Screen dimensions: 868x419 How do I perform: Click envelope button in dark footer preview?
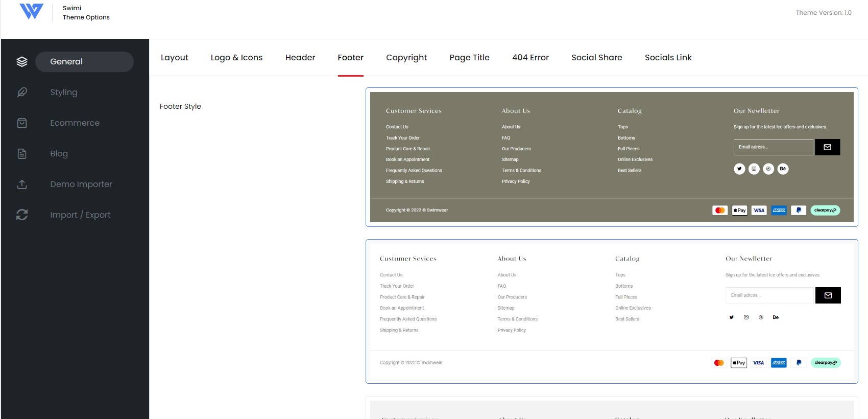(x=827, y=147)
